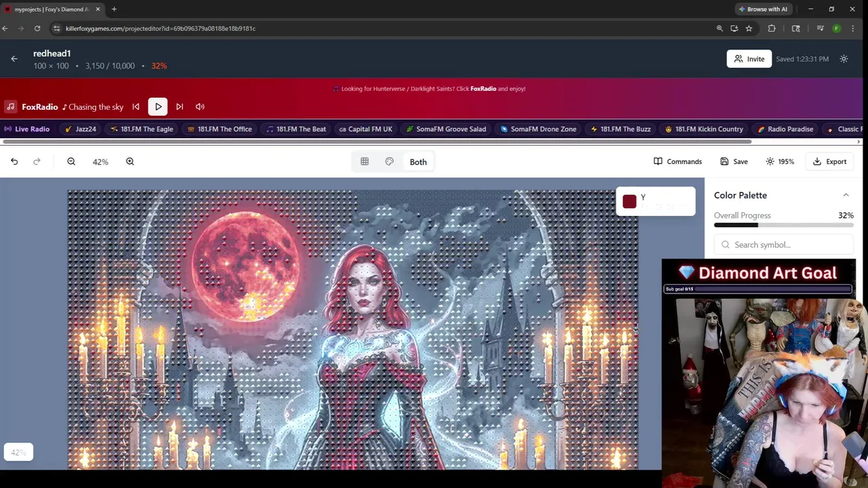The image size is (868, 488).
Task: Open the Commands panel
Action: coord(677,161)
